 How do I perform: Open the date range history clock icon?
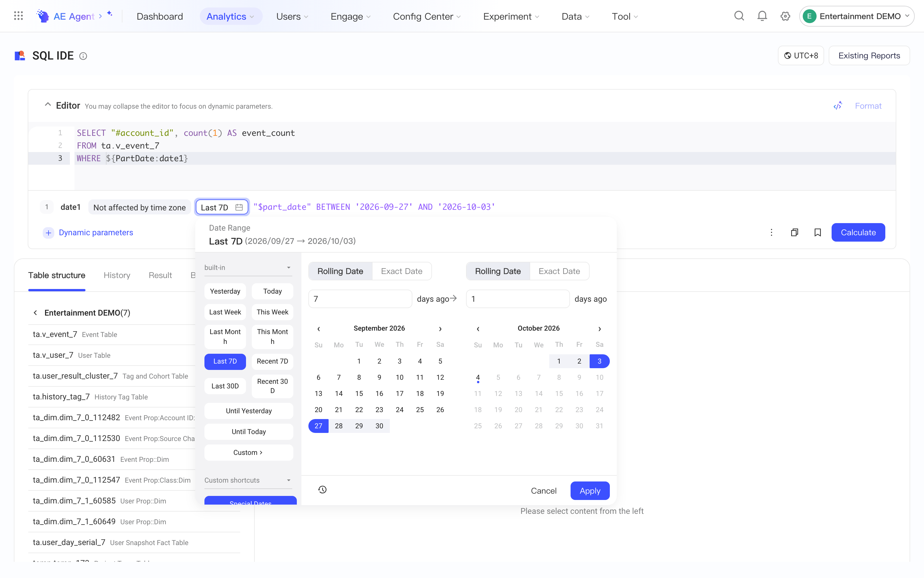(x=322, y=490)
